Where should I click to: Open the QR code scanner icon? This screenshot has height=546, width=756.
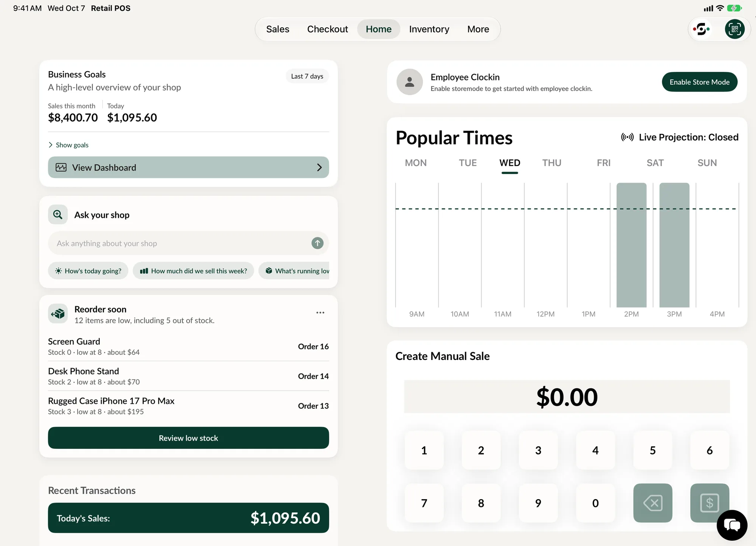pos(734,29)
